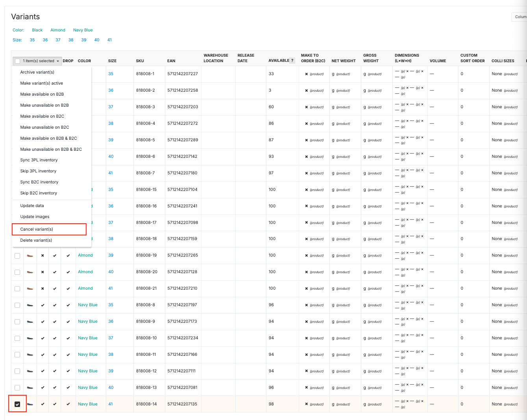The width and height of the screenshot is (527, 420).
Task: Filter variants by Navy Blue color
Action: (83, 30)
